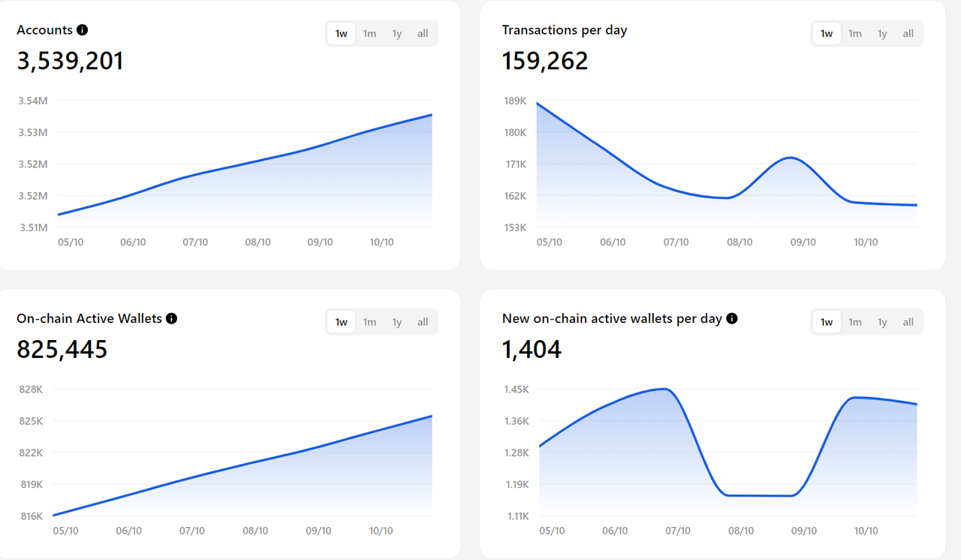The image size is (961, 560).
Task: Select 1w range on Accounts chart
Action: click(x=341, y=34)
